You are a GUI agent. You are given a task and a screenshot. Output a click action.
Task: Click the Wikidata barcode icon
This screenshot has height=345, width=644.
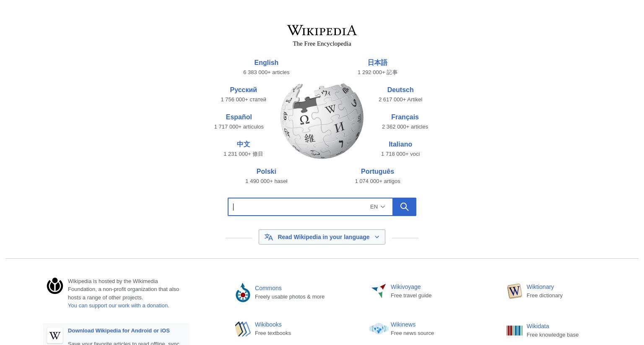[x=514, y=330]
